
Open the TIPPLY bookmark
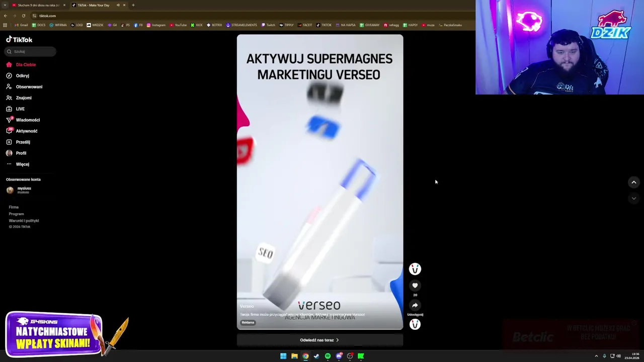tap(286, 25)
